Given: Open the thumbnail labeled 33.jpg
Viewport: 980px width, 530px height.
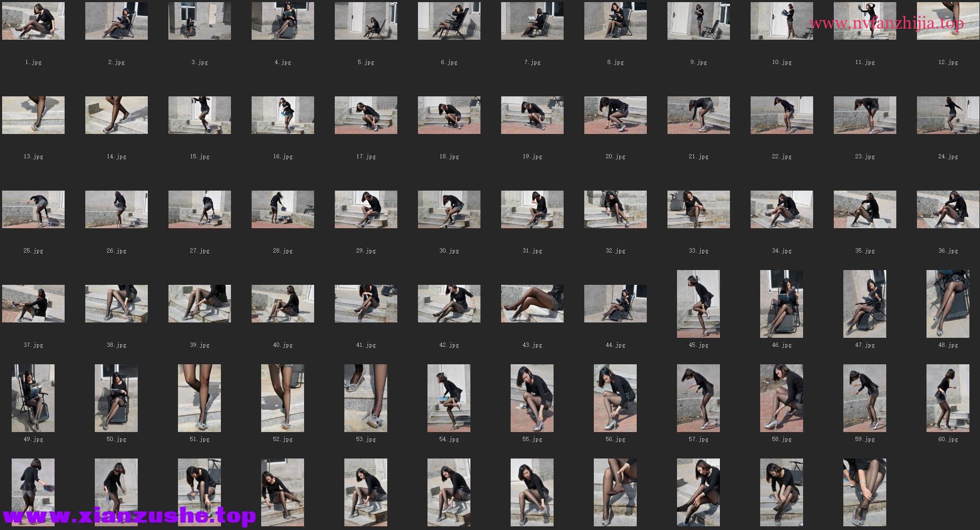Looking at the screenshot, I should (699, 209).
